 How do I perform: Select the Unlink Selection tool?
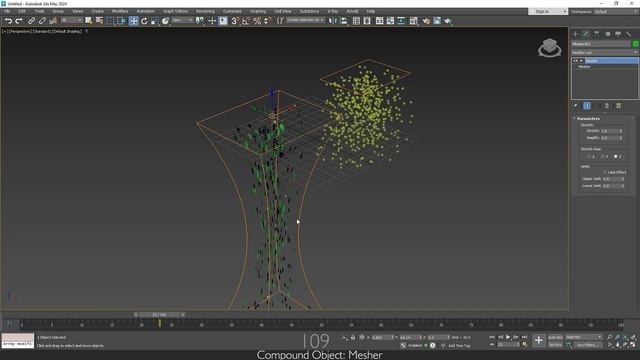42,20
